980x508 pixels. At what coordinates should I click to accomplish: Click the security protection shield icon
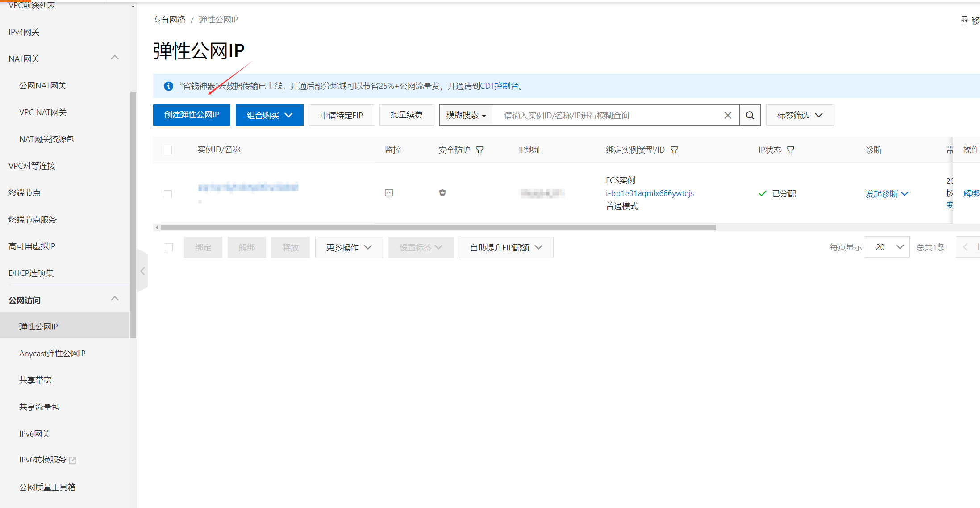click(442, 193)
